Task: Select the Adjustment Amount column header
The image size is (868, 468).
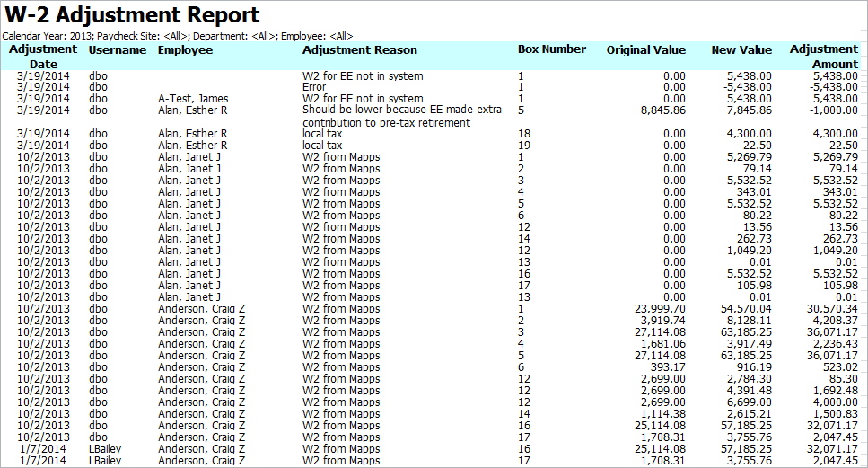Action: pyautogui.click(x=824, y=57)
